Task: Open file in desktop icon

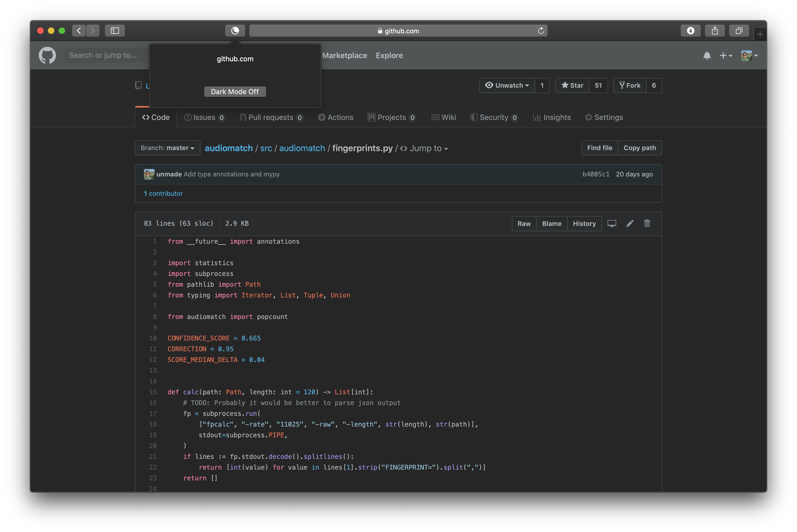Action: [612, 223]
